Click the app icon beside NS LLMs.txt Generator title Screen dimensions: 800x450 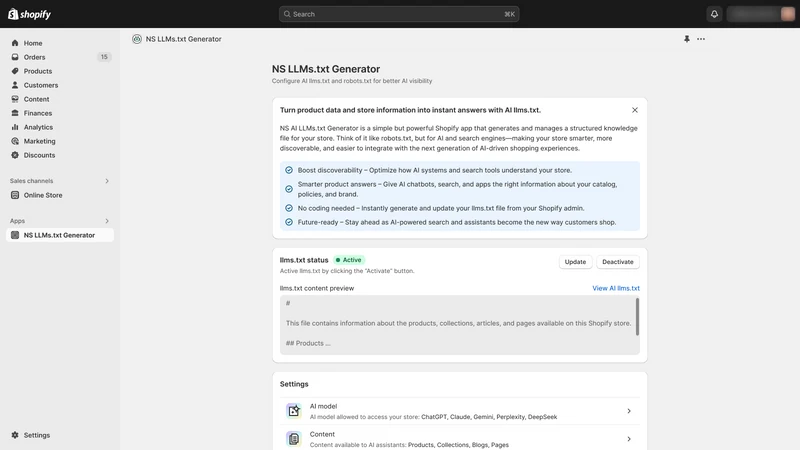[x=137, y=39]
